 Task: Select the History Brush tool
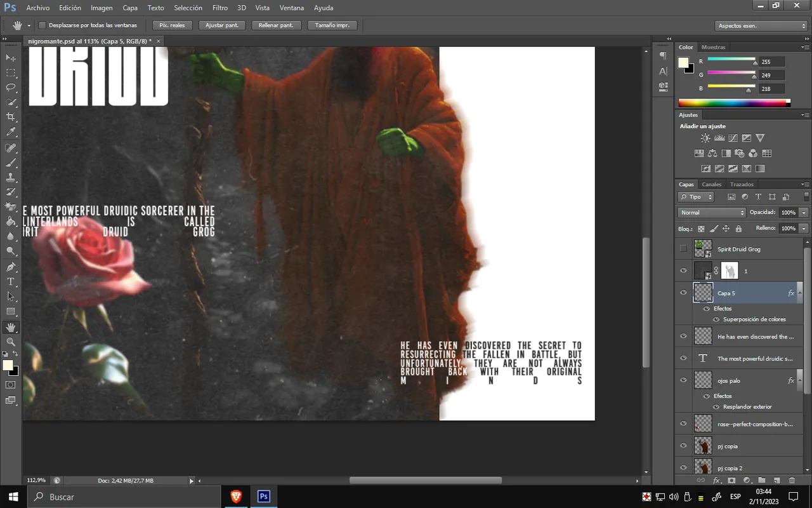click(11, 192)
